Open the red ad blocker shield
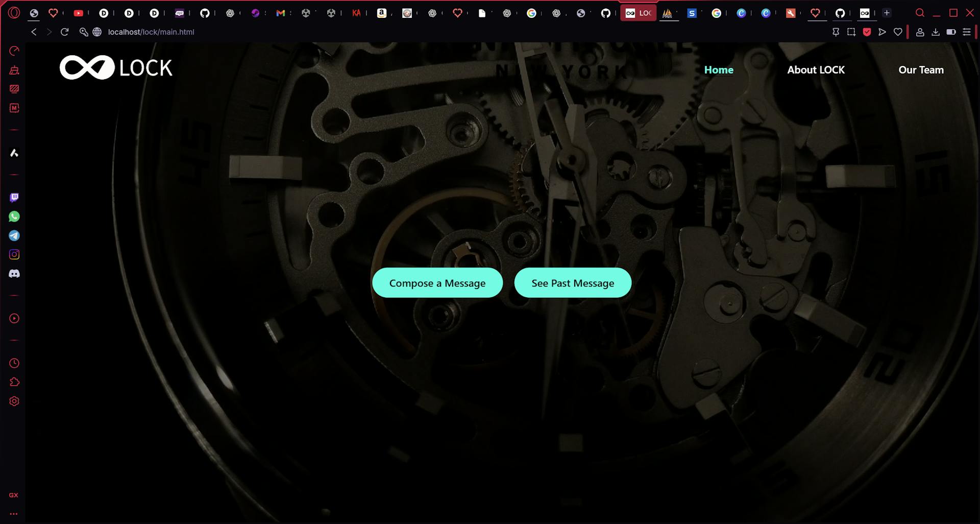Image resolution: width=980 pixels, height=524 pixels. tap(867, 32)
